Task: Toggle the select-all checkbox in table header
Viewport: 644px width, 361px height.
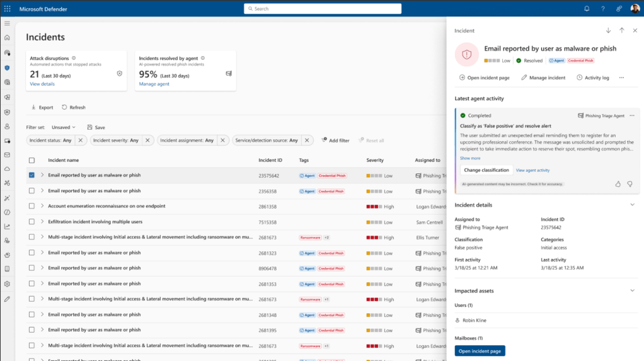Action: tap(32, 160)
